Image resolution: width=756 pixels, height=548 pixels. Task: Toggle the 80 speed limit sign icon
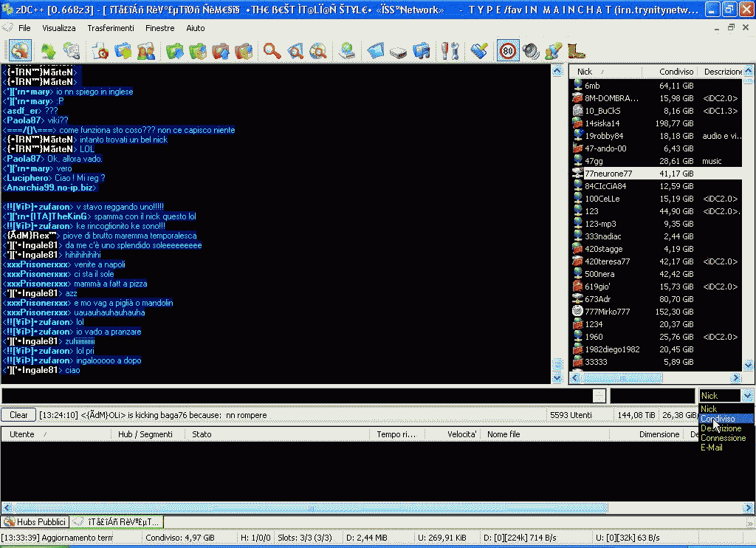coord(507,51)
